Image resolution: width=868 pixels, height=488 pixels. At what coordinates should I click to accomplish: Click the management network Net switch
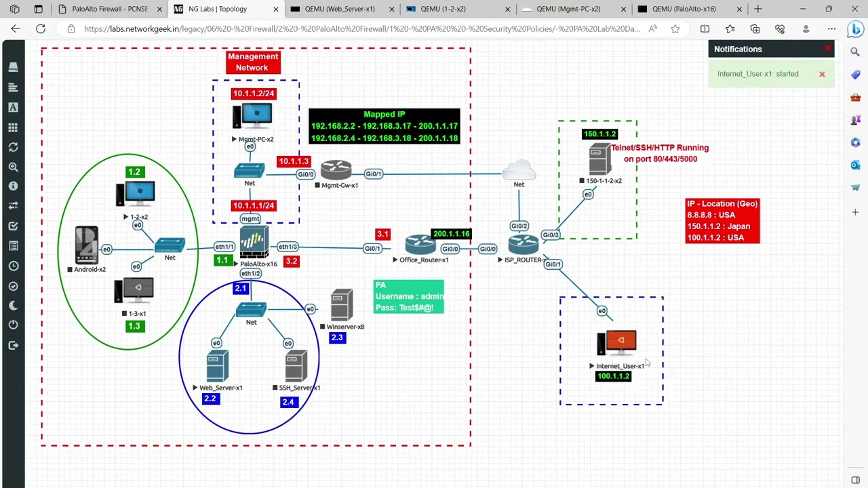pyautogui.click(x=250, y=171)
